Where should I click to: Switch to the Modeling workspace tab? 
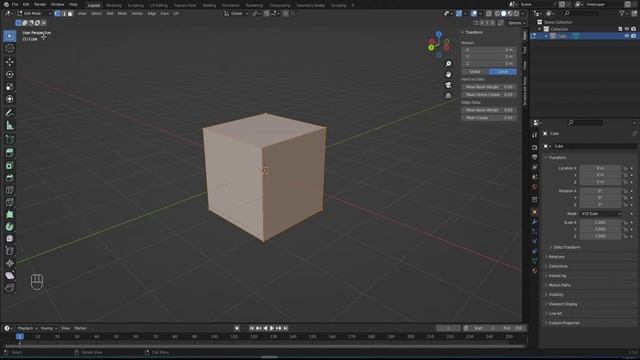[114, 5]
